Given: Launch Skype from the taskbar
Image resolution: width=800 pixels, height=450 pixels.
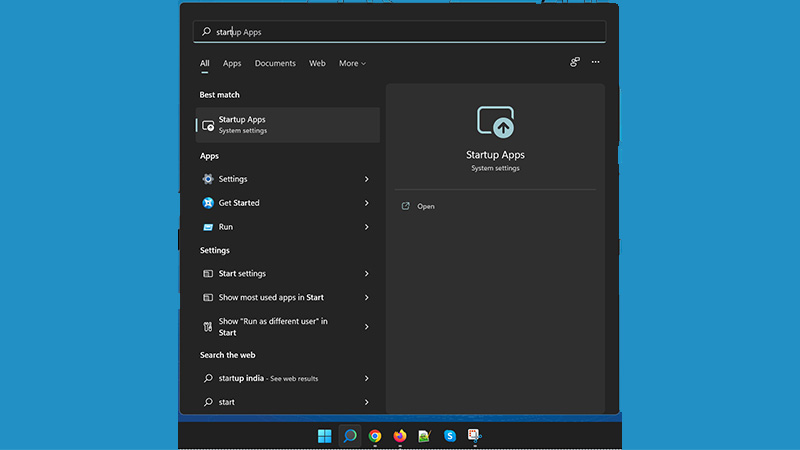Looking at the screenshot, I should (449, 436).
